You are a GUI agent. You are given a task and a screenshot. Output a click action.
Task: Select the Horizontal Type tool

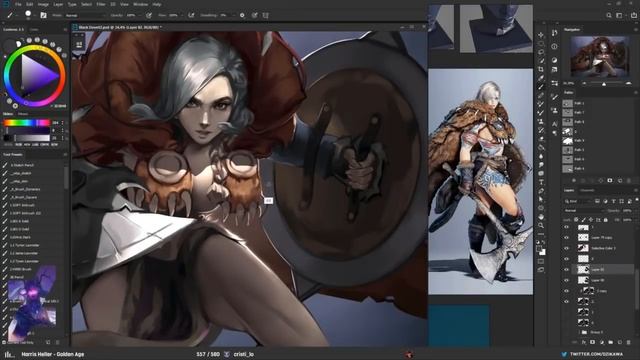[541, 182]
